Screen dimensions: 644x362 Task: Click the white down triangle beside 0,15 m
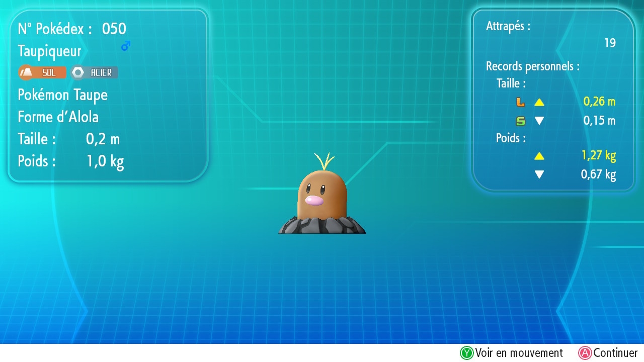click(x=539, y=121)
